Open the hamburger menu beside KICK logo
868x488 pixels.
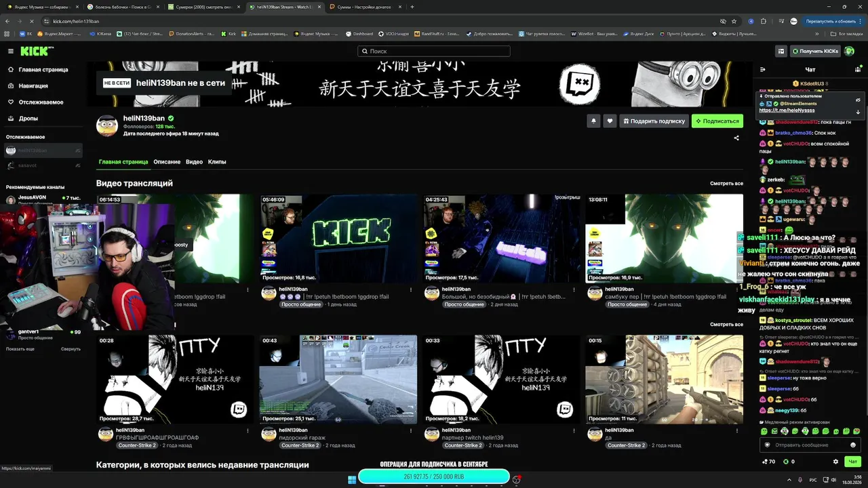click(x=11, y=51)
